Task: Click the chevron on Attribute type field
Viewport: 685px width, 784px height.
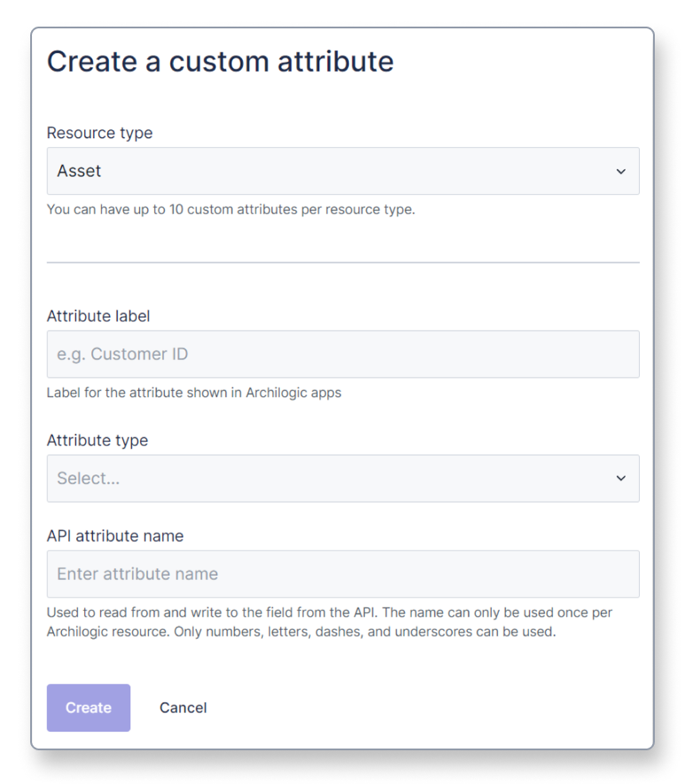Action: pyautogui.click(x=621, y=478)
